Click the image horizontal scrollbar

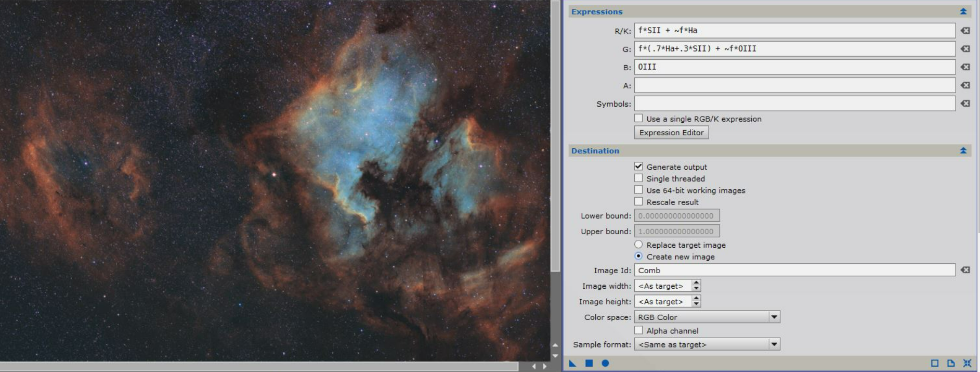259,366
